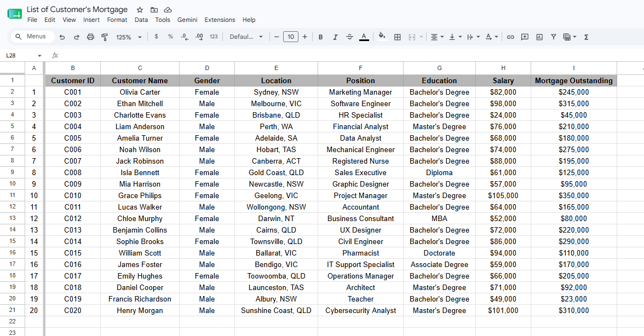Open the Default font dropdown
Screen dimensions: 644x336
[246, 37]
